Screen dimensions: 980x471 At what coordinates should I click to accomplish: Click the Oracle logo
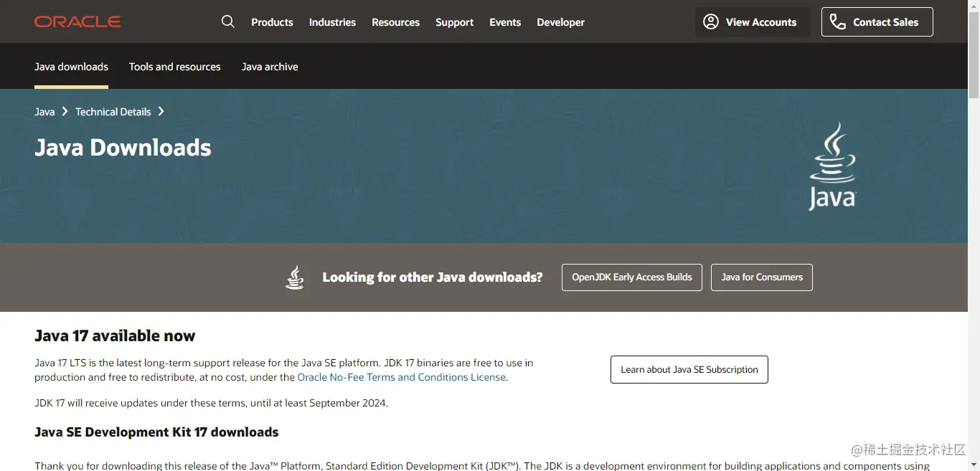tap(77, 22)
